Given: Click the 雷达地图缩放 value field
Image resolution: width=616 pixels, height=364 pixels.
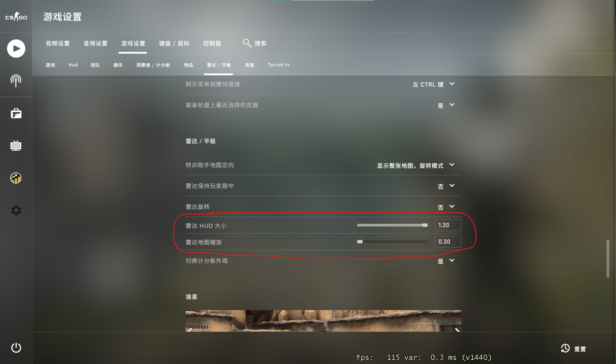Looking at the screenshot, I should click(448, 242).
